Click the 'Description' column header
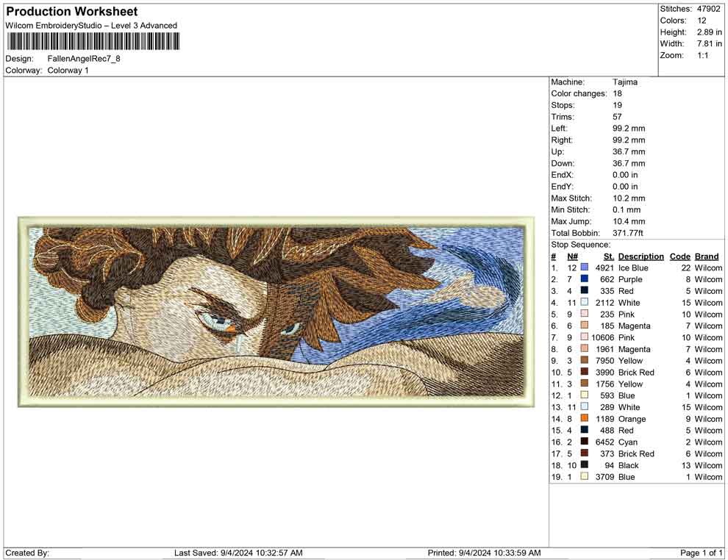The image size is (728, 560). [x=640, y=256]
